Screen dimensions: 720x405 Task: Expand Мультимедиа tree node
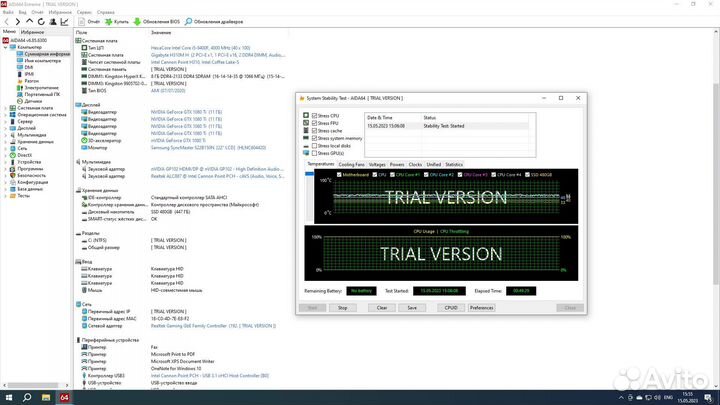[6, 135]
